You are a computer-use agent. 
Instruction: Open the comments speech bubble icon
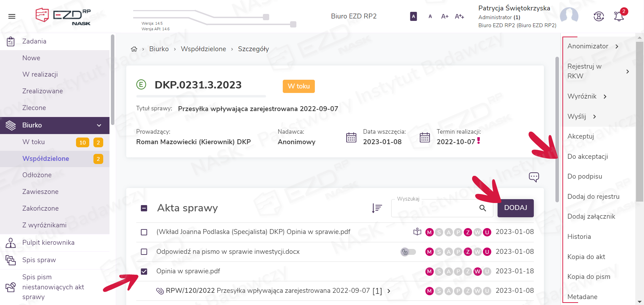coord(533,177)
